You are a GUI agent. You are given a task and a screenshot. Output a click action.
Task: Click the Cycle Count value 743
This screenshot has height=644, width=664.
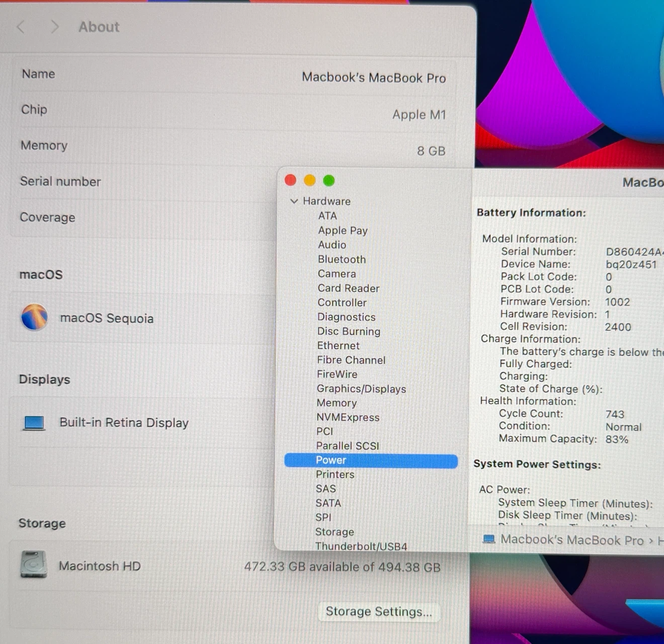click(x=615, y=414)
